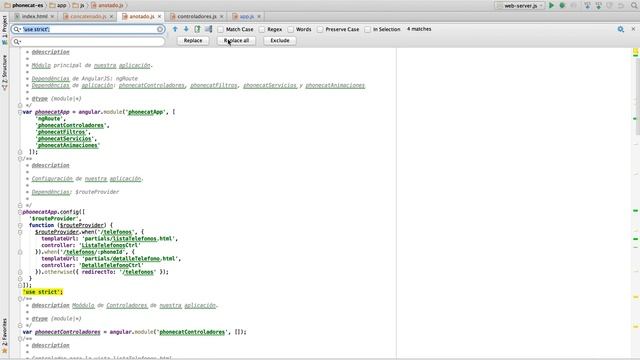640x360 pixels.
Task: Open the Structure tool window
Action: (x=4, y=73)
